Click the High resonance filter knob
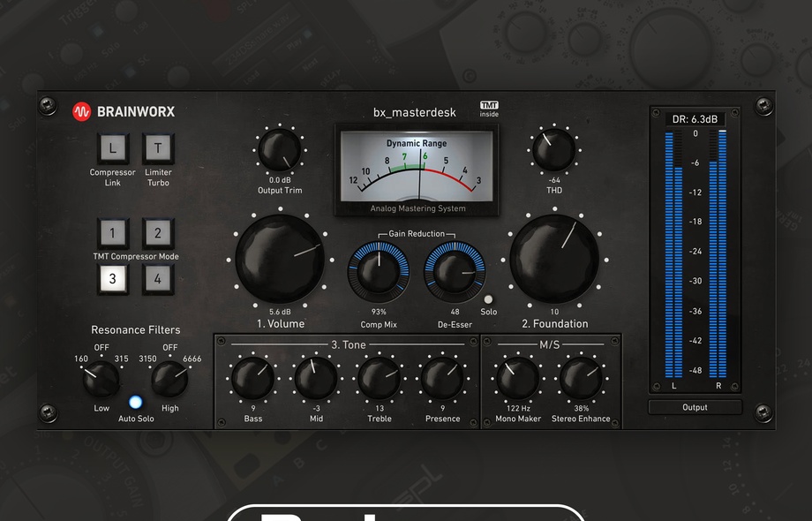Screen dimensions: 812x521 [169, 379]
